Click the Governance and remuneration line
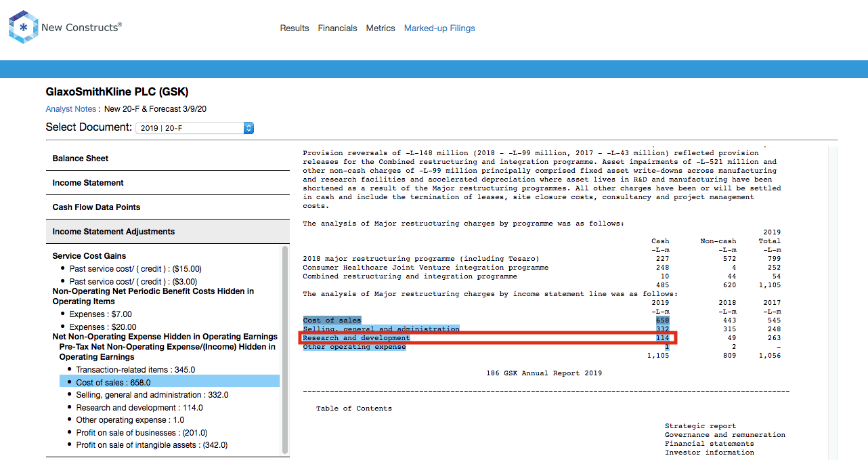868x460 pixels. [725, 435]
